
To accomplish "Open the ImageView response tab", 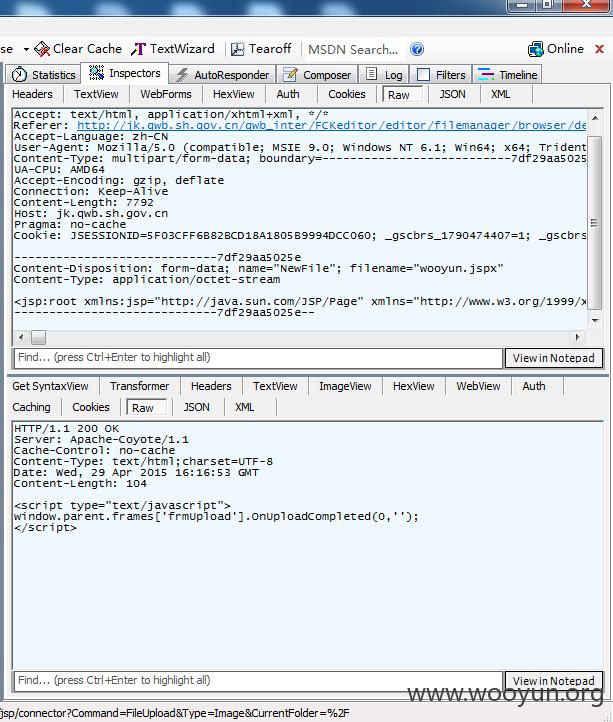I will point(345,386).
